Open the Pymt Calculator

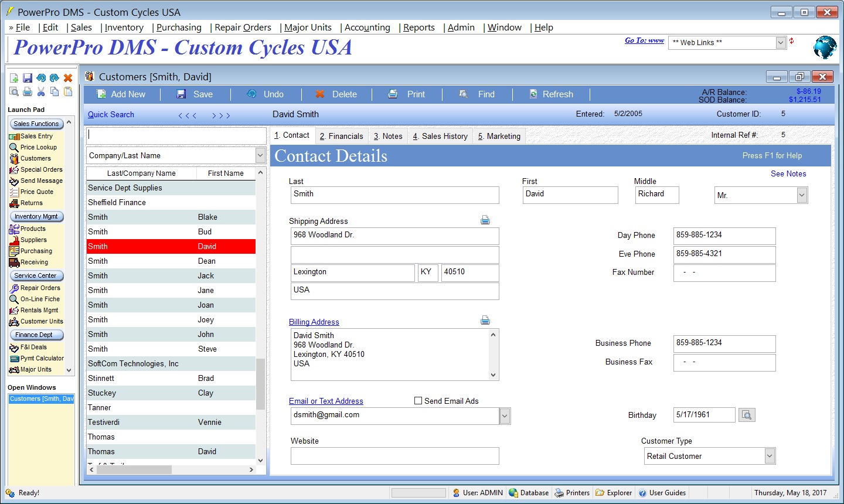(x=40, y=358)
